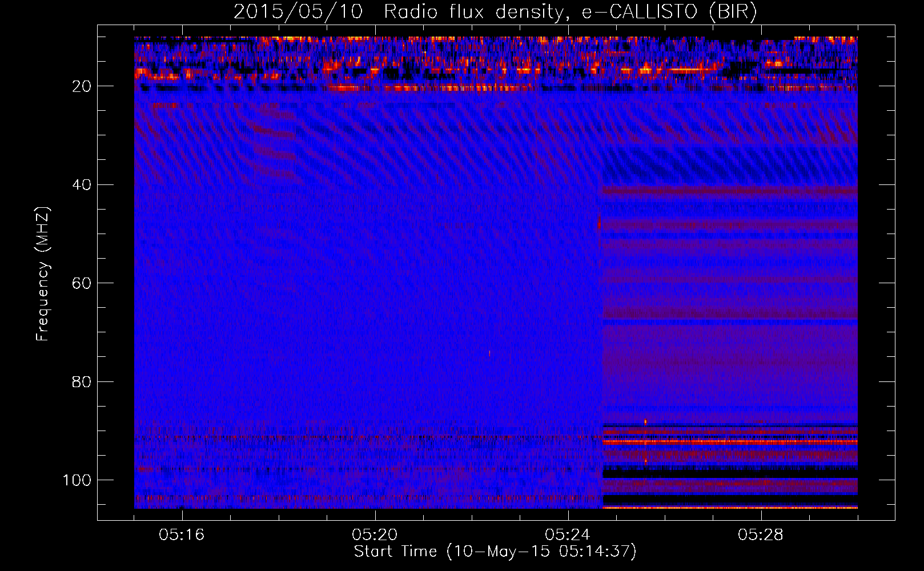This screenshot has height=571, width=924.
Task: Click the 80 MHz frequency tick label
Action: [82, 381]
